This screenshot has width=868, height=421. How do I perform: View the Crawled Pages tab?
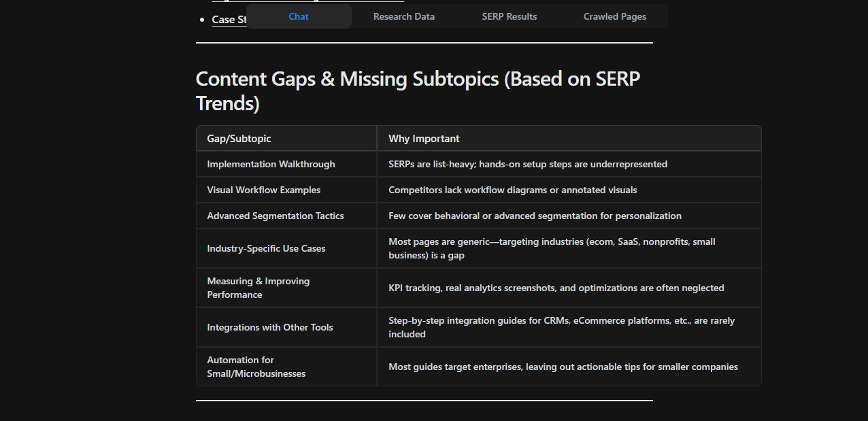click(614, 16)
